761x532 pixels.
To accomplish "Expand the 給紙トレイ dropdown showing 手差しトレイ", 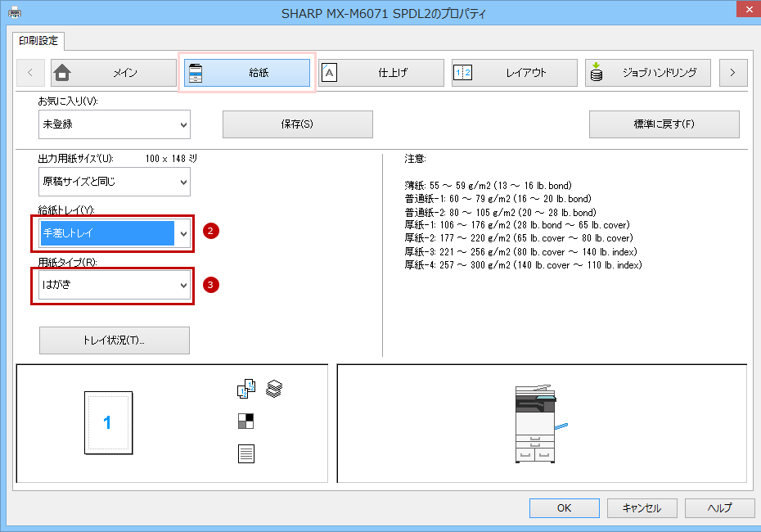I will 115,233.
